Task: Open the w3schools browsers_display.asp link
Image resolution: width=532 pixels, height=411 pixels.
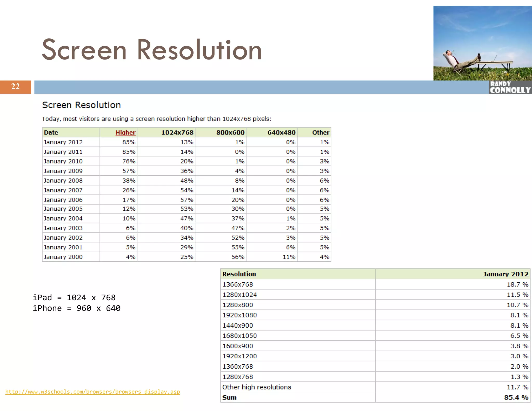Action: pos(92,392)
